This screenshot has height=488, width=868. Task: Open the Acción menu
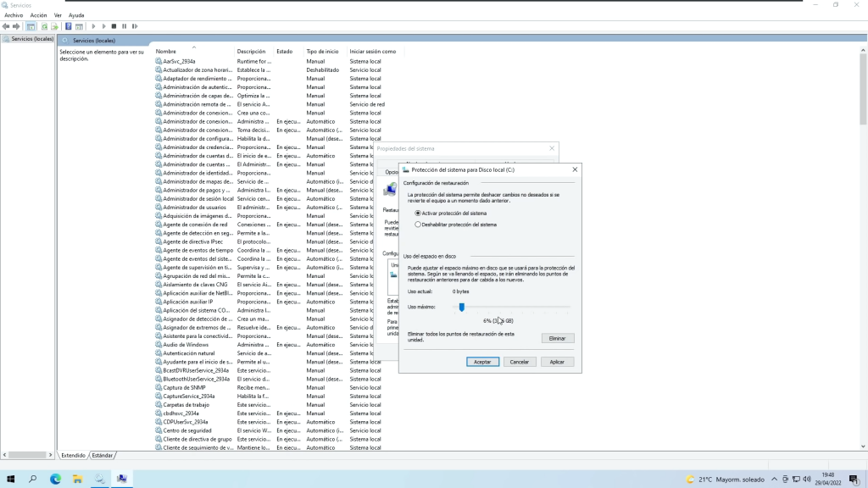click(x=38, y=15)
